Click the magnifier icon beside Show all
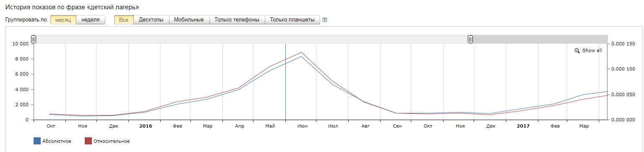Viewport: 644px width, 152px height. pos(577,50)
